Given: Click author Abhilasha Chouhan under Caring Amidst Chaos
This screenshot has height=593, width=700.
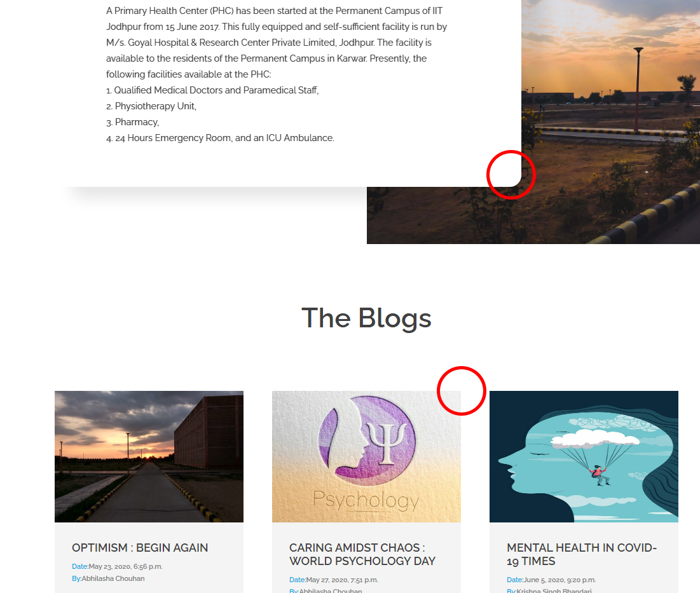Looking at the screenshot, I should [x=326, y=590].
